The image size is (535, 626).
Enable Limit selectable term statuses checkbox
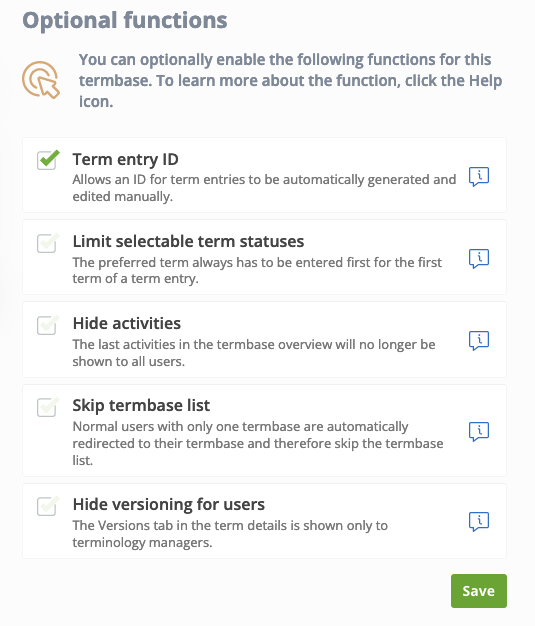(47, 243)
